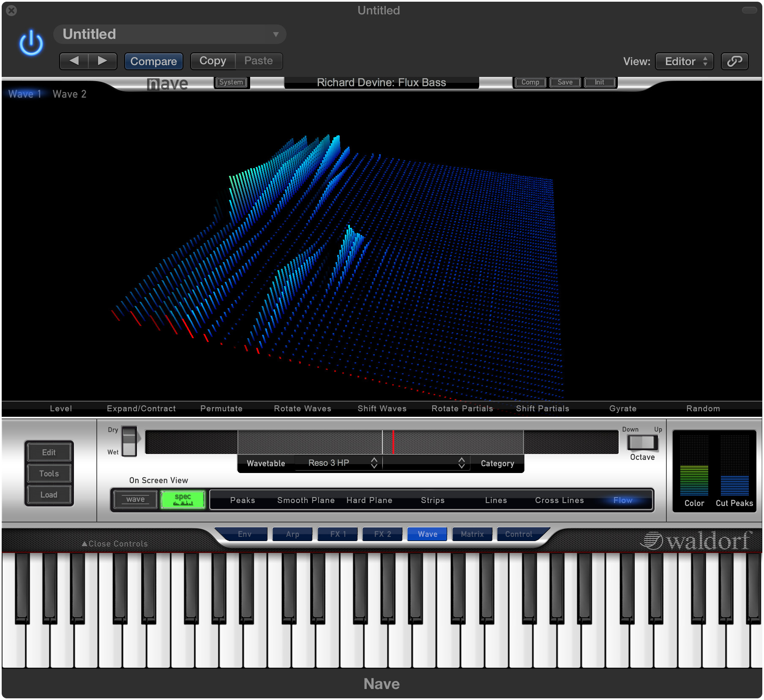Click the red wavetable position marker
The image size is (764, 700).
tap(393, 442)
